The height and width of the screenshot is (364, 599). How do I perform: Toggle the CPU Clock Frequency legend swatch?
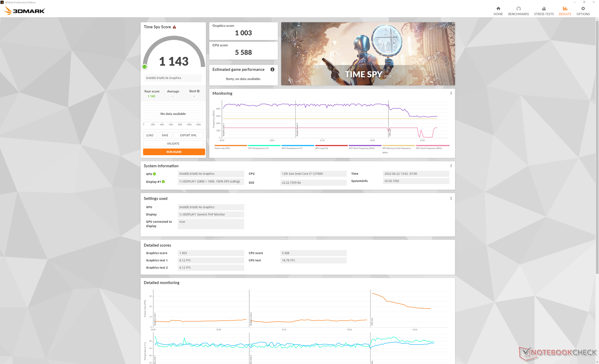(365, 146)
